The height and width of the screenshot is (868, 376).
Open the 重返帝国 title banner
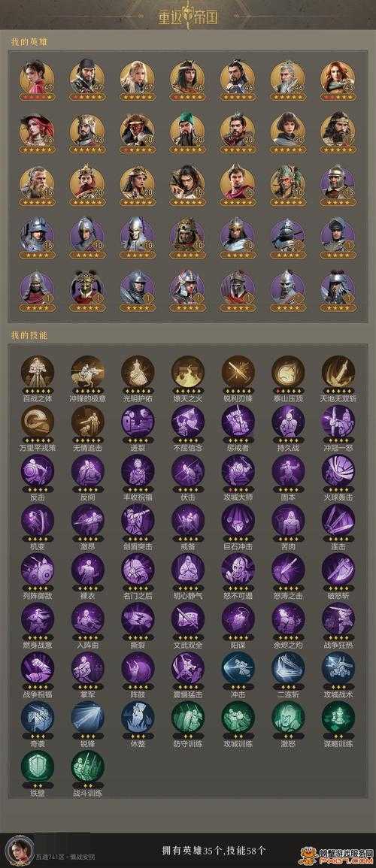pyautogui.click(x=188, y=15)
